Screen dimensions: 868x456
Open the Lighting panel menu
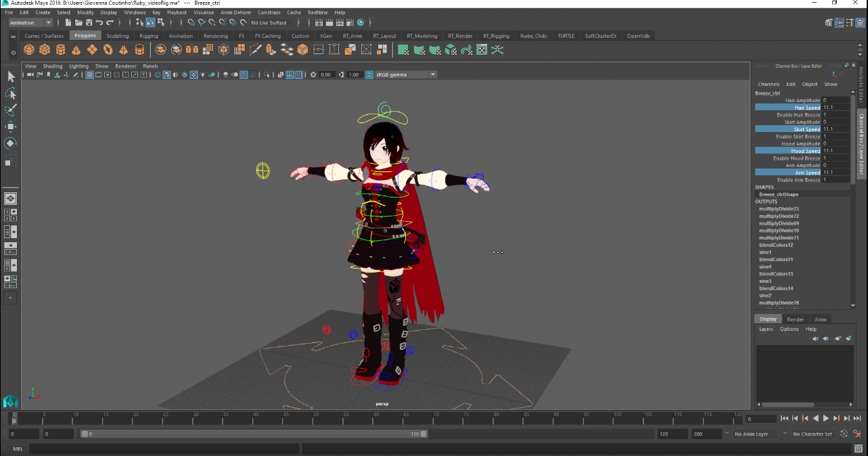[78, 66]
